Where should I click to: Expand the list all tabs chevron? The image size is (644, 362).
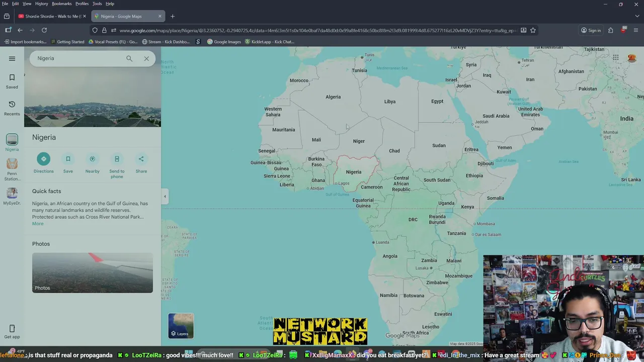(636, 16)
